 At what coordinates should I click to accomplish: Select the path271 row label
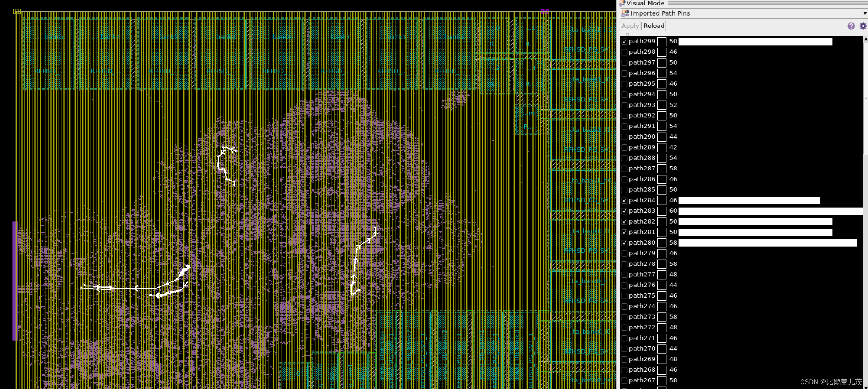[x=642, y=338]
